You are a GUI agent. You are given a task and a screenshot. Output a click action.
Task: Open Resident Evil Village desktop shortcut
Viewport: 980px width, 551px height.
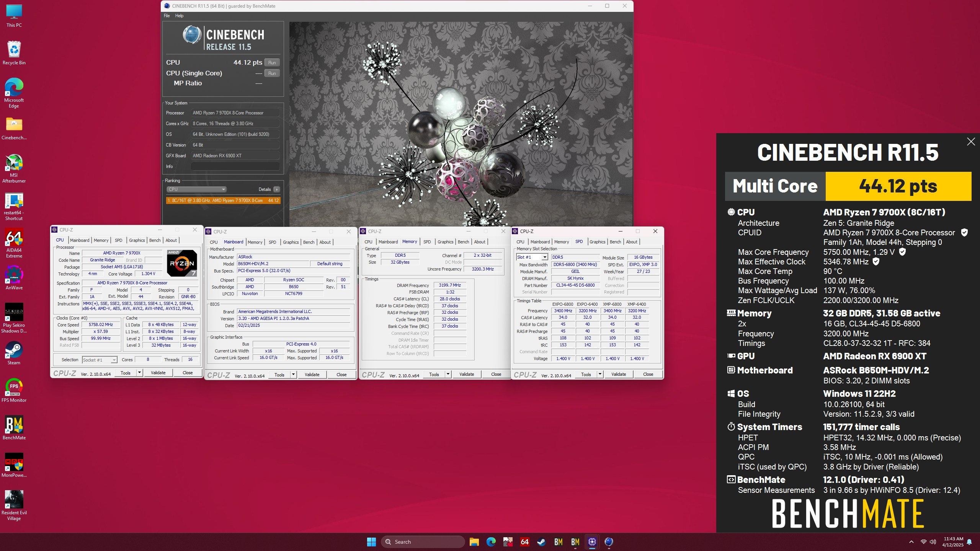pos(14,505)
